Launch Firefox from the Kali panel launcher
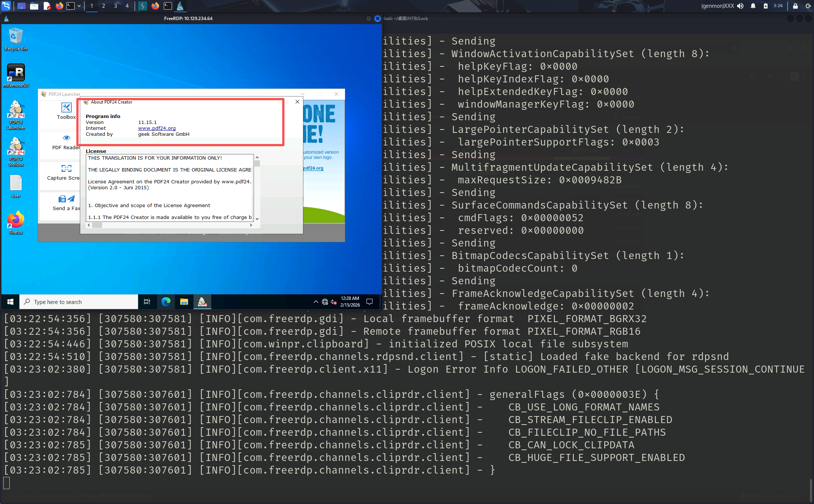This screenshot has width=814, height=504. pos(59,6)
